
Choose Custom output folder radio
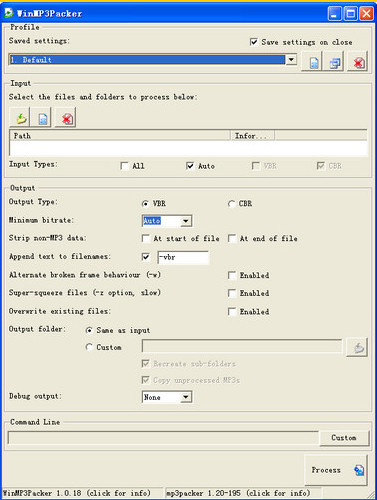tap(89, 347)
